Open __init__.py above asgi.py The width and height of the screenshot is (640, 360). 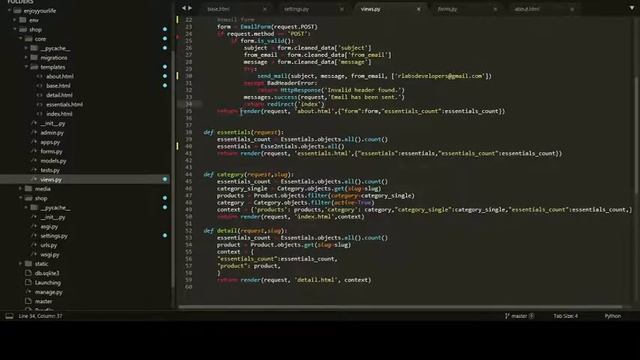click(53, 217)
